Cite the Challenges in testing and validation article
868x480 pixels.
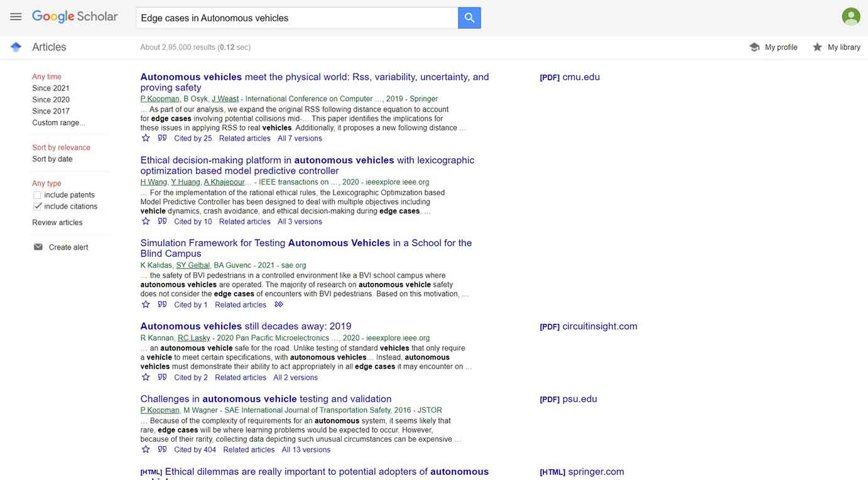click(162, 449)
